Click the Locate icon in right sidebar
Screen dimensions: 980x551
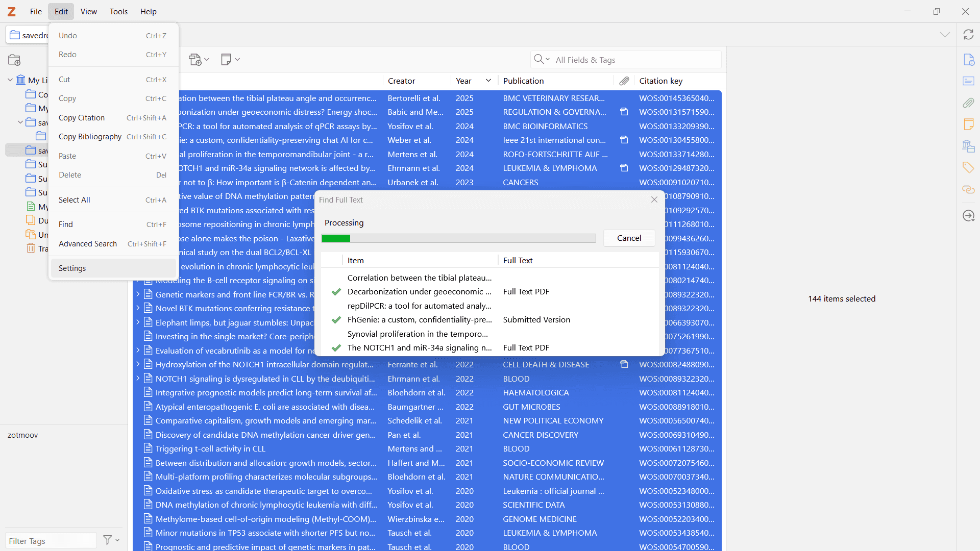click(968, 216)
